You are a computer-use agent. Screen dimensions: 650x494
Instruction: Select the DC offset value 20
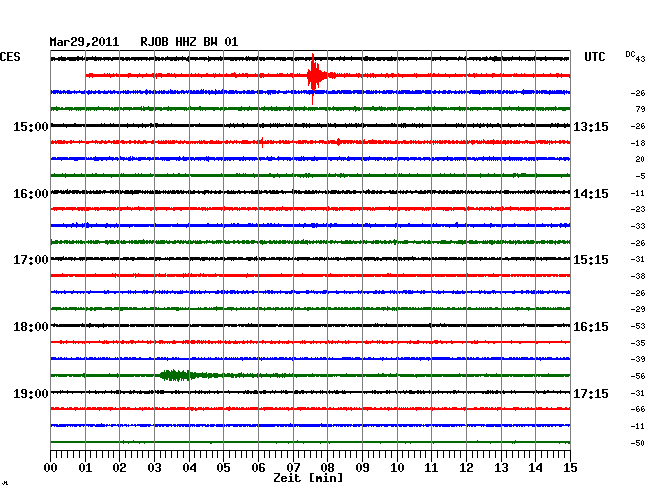(640, 159)
